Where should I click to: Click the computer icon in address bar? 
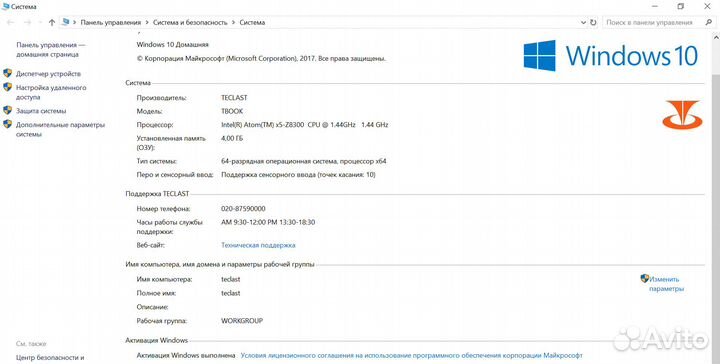point(66,22)
